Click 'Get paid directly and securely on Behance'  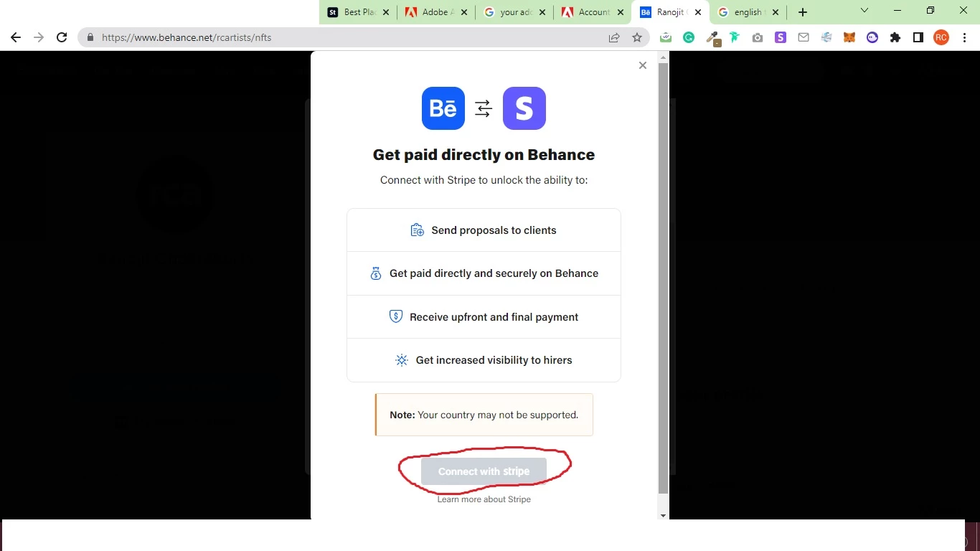coord(494,273)
